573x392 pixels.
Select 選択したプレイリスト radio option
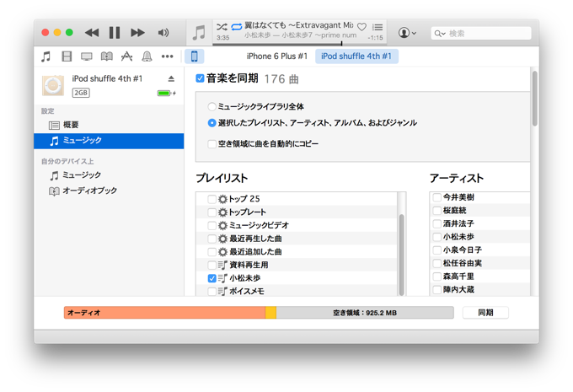pyautogui.click(x=212, y=123)
